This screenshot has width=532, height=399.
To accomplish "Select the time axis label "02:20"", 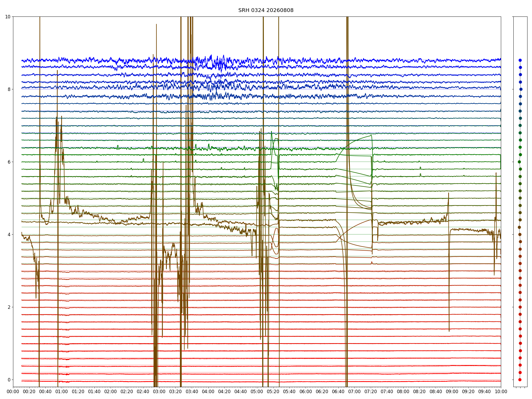I will coord(127,392).
